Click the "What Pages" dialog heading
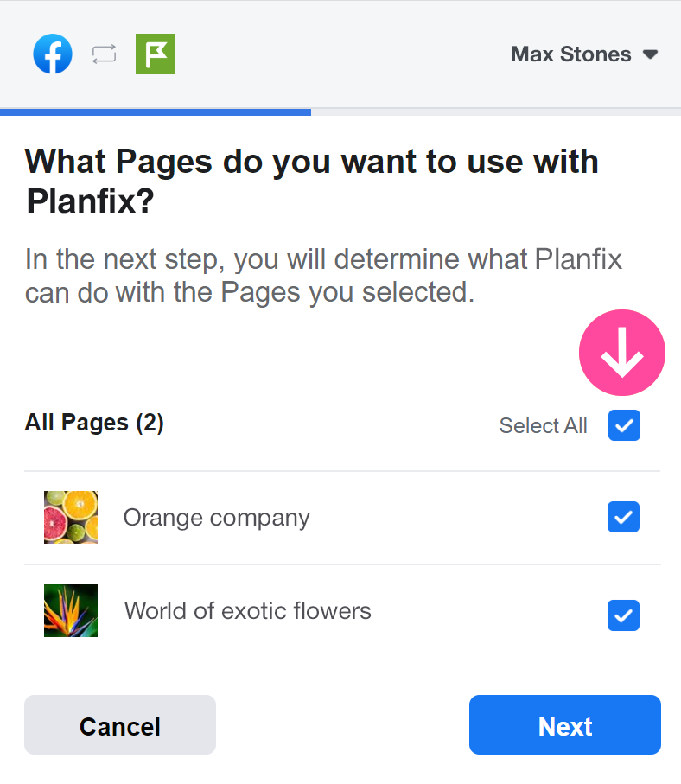 tap(311, 181)
